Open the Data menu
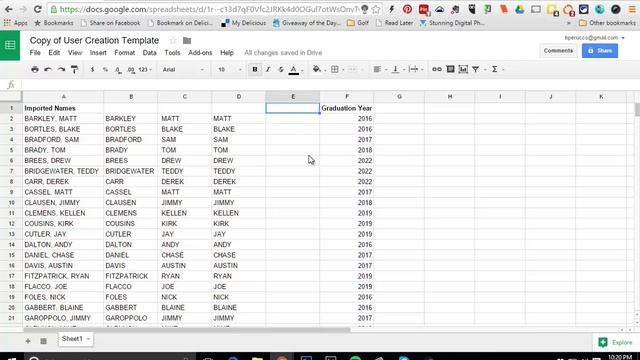 [x=149, y=53]
